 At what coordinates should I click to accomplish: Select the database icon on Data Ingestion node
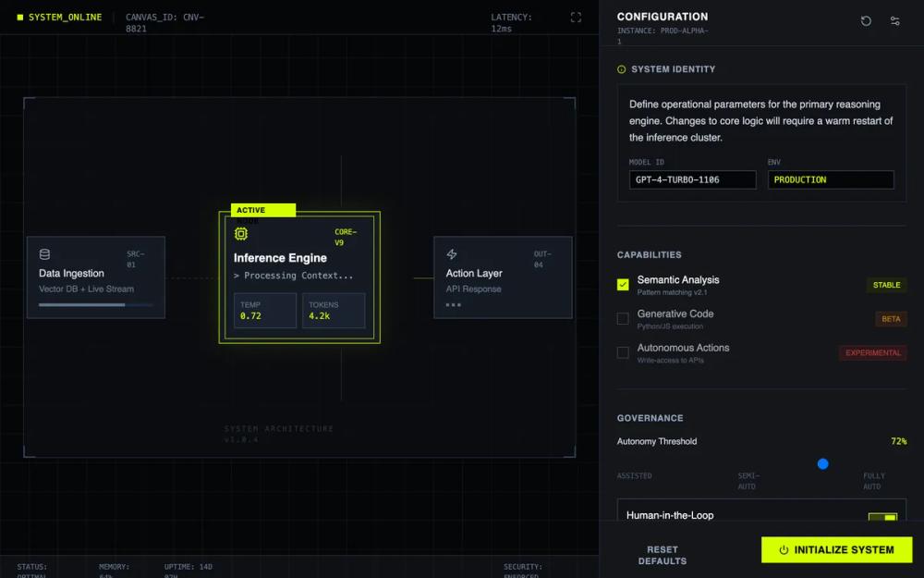click(x=43, y=253)
